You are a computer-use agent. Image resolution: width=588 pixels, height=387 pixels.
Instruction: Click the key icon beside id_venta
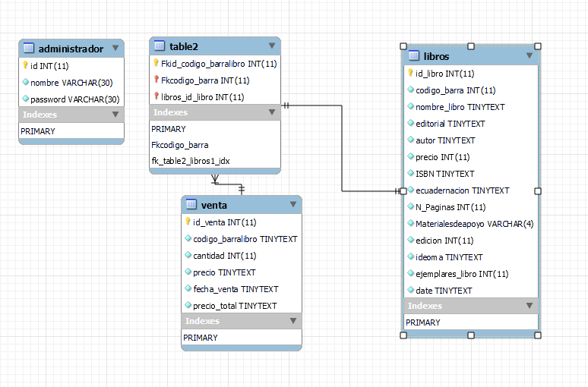tap(188, 222)
